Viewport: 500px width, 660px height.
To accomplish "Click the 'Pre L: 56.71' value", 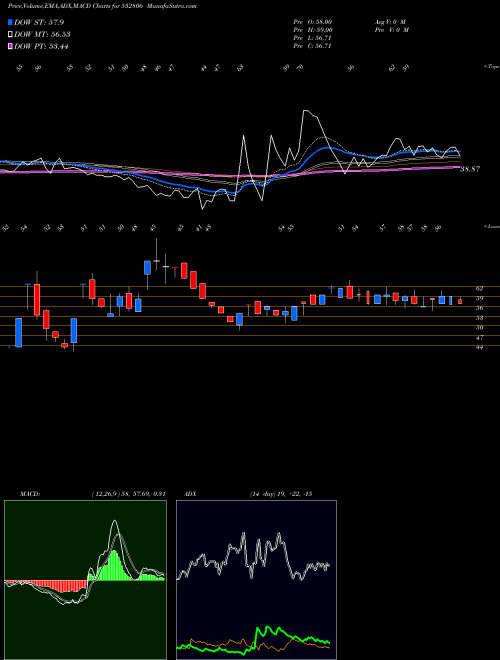I will 313,38.
